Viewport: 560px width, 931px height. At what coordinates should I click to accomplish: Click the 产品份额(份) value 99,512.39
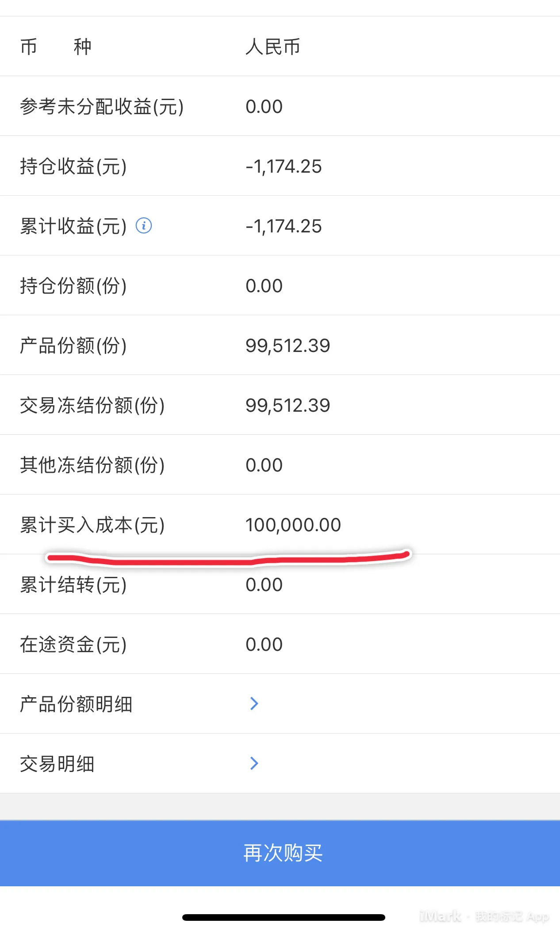pos(288,346)
